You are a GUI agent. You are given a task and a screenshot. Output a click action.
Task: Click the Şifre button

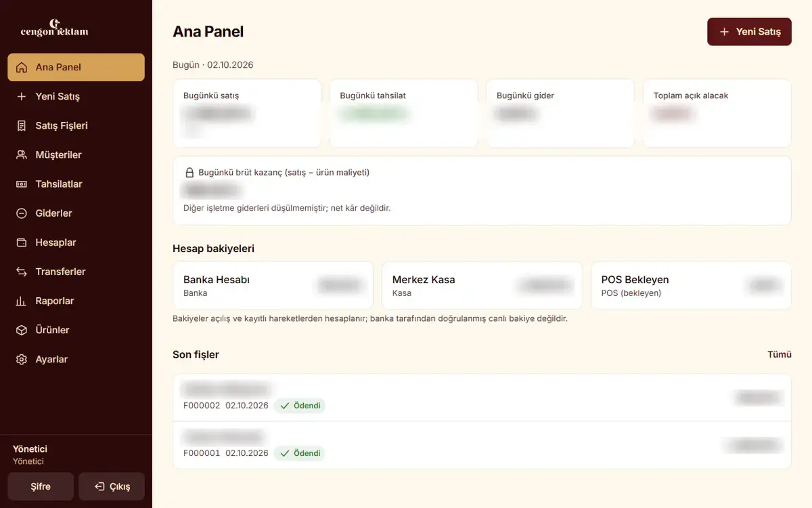(x=41, y=486)
